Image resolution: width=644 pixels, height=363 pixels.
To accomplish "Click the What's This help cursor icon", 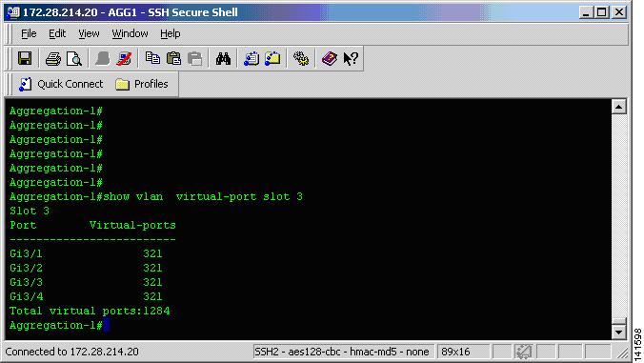I will 351,59.
